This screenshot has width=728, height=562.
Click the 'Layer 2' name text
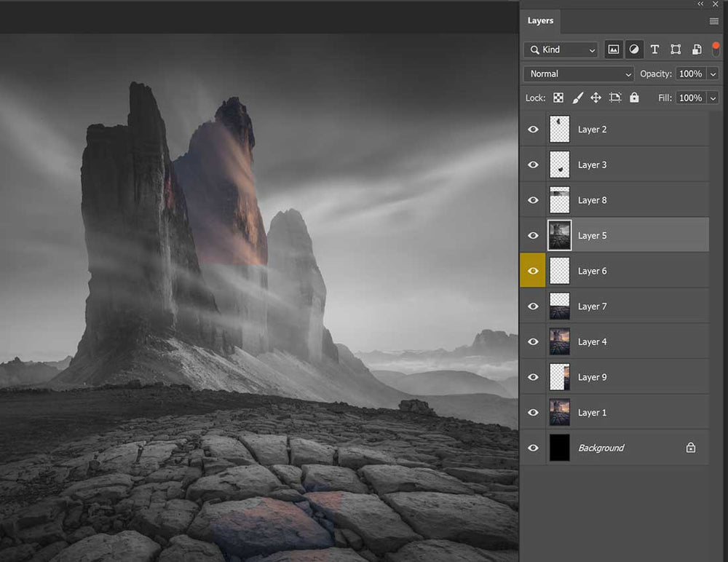592,130
